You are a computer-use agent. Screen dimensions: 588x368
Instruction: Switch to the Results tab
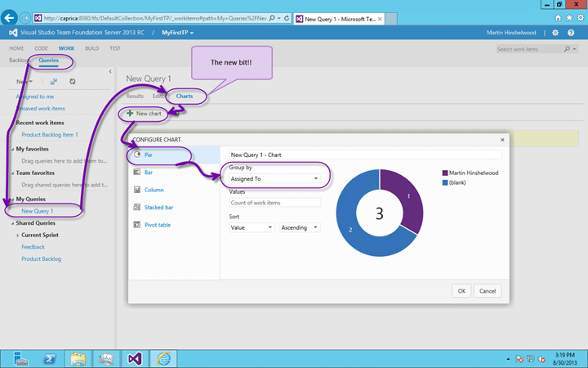tap(135, 96)
